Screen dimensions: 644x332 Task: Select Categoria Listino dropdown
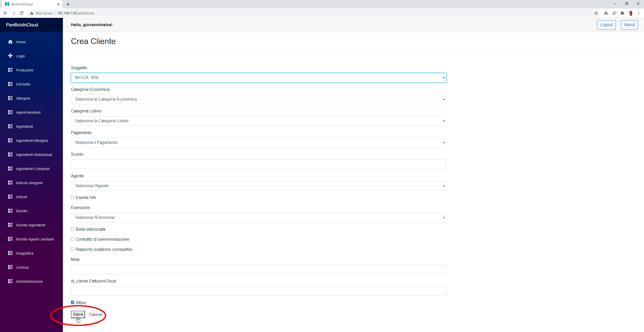258,121
